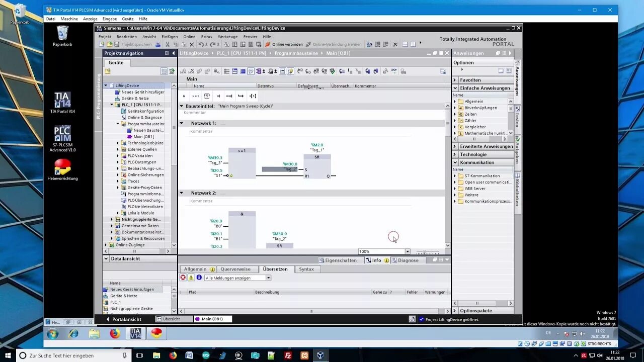The image size is (644, 362).
Task: Click the FileZilla icon in host taskbar
Action: [288, 355]
